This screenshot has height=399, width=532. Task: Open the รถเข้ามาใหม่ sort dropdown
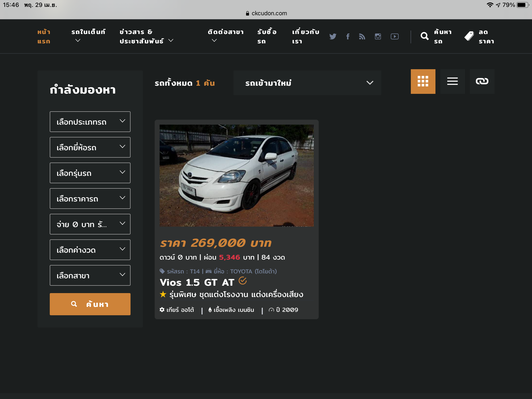click(307, 83)
